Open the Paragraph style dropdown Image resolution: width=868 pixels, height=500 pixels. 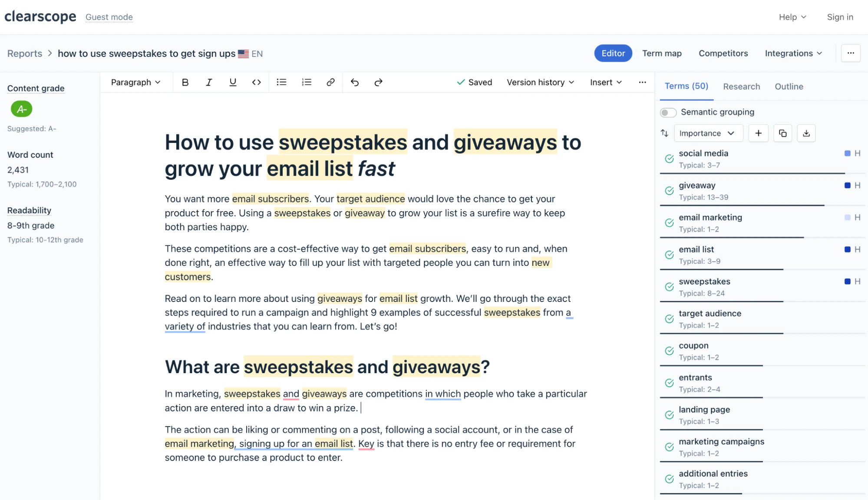pos(135,82)
